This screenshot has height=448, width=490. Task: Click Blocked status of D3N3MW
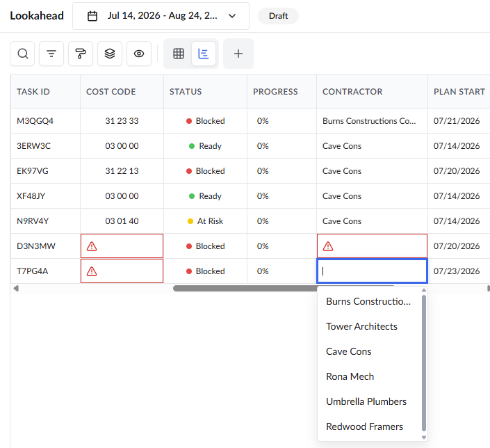tap(205, 246)
